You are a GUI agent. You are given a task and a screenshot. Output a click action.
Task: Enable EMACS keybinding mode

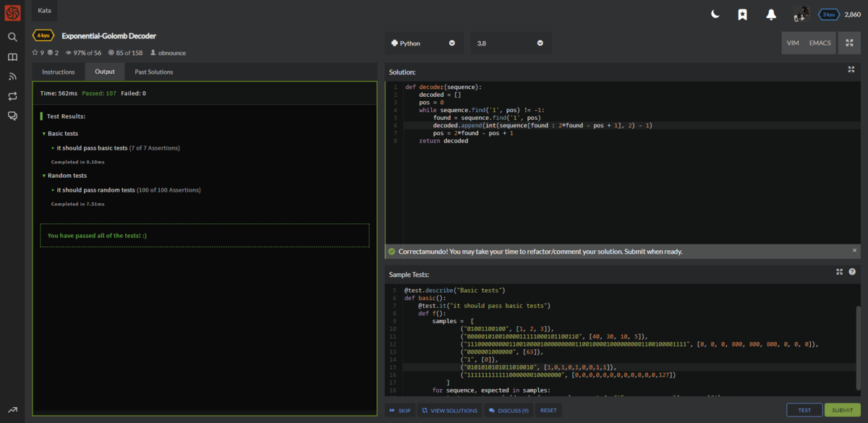[x=820, y=43]
